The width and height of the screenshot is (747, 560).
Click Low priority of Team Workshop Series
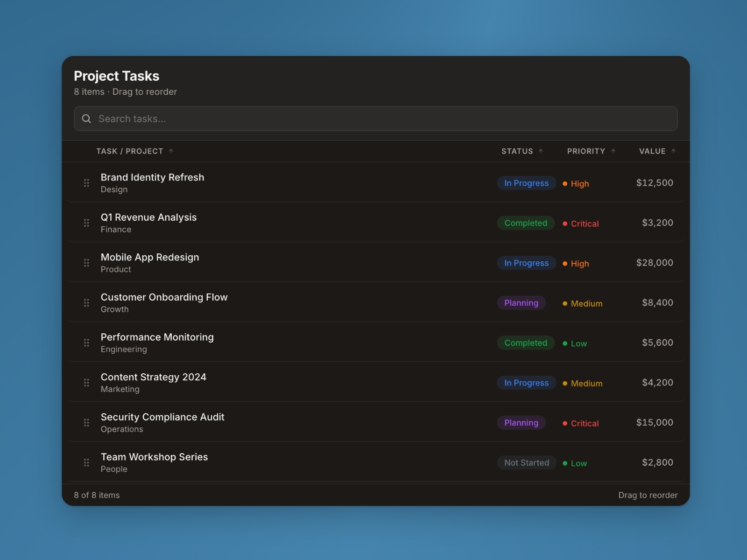pyautogui.click(x=575, y=463)
